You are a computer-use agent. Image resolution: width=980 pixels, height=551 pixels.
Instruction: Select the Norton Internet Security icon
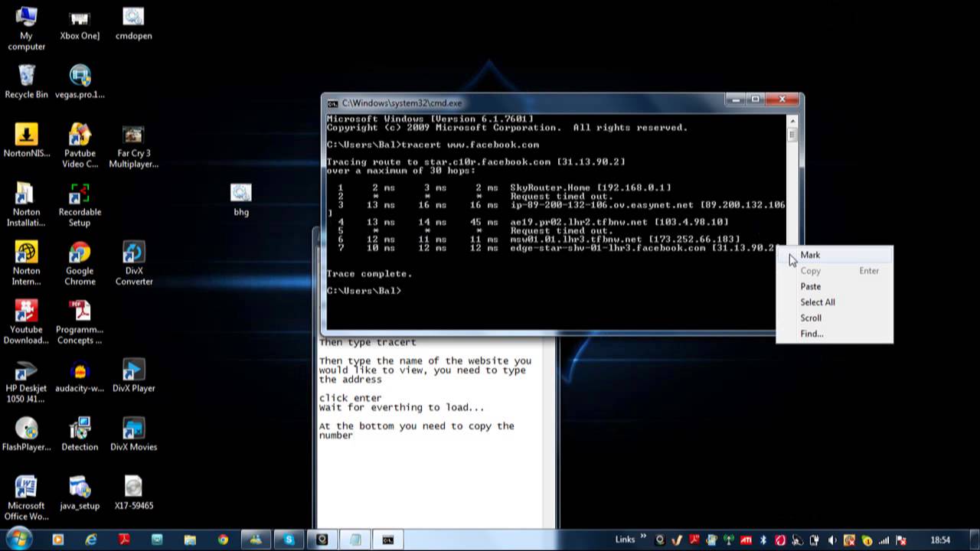coord(26,264)
